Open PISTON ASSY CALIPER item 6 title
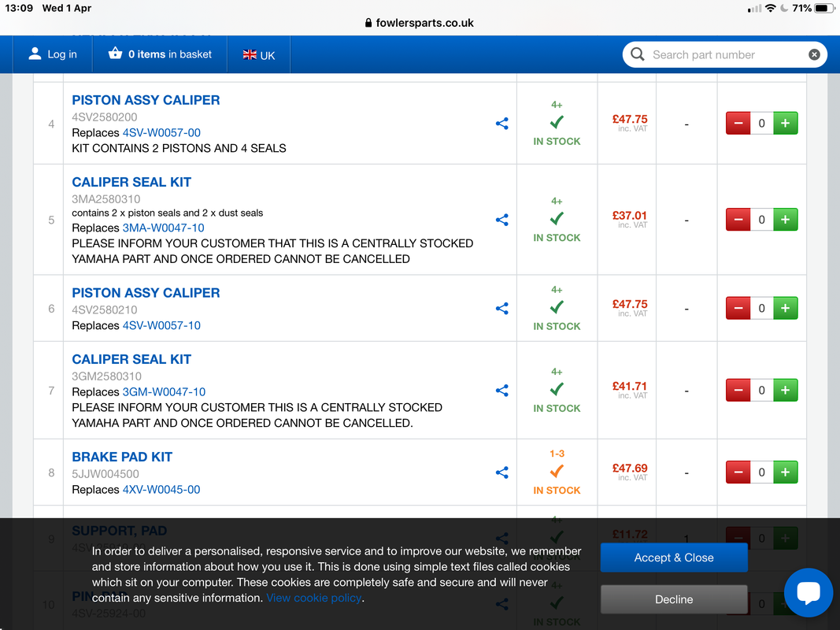 click(x=146, y=293)
